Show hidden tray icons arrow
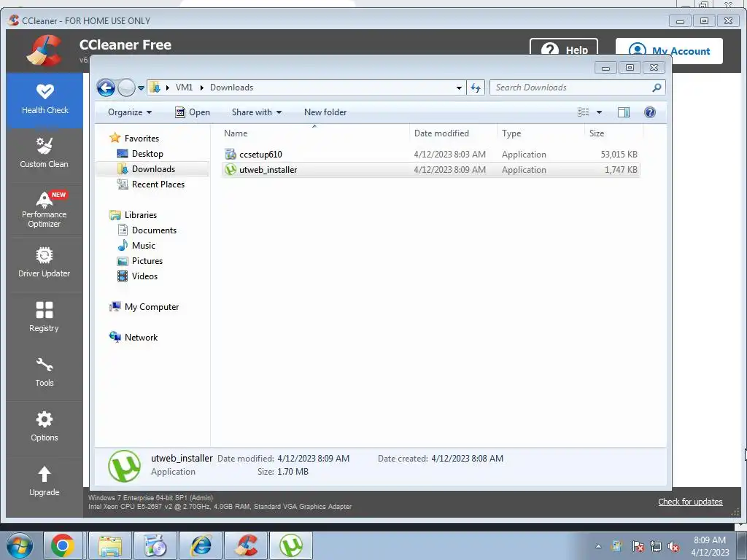747x560 pixels. pyautogui.click(x=598, y=546)
